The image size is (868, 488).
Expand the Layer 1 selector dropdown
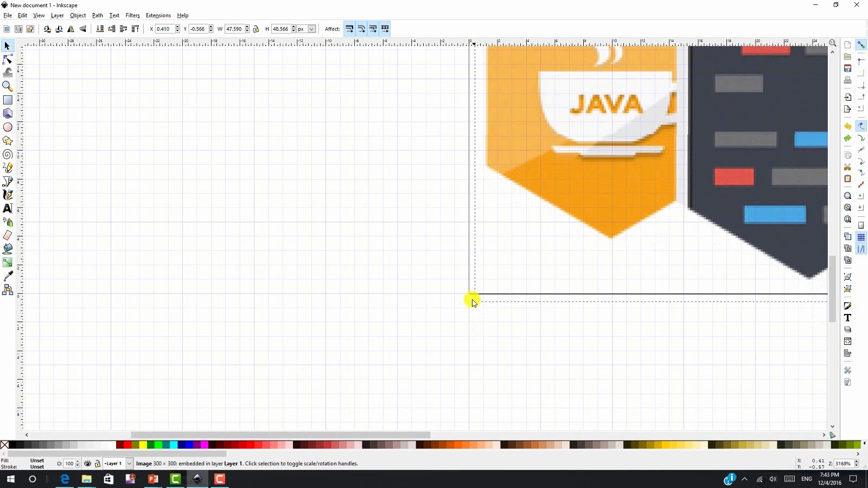(129, 464)
